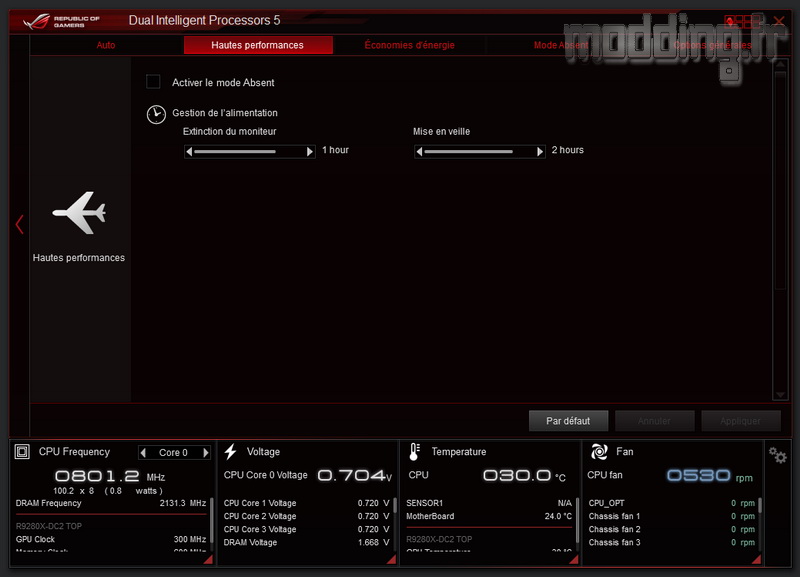Click the Republic of Gamers logo
The image size is (800, 577).
61,21
